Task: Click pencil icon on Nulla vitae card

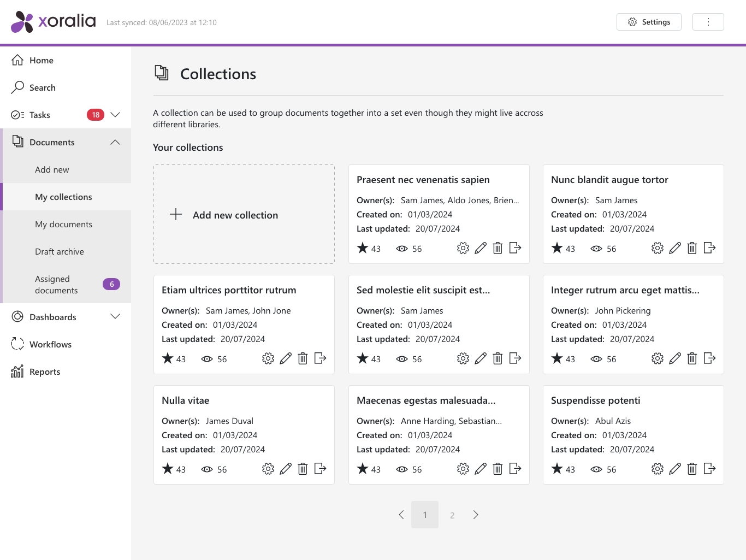Action: point(286,469)
